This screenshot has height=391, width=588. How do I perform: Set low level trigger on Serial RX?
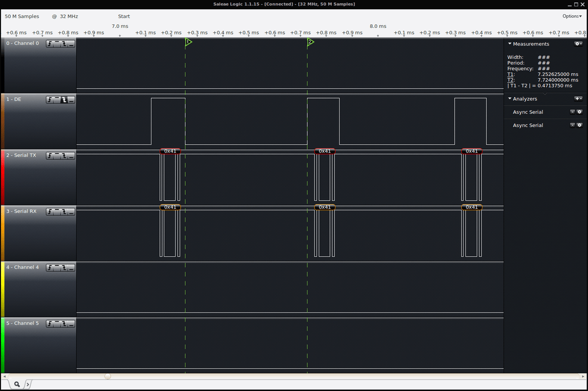pos(72,212)
